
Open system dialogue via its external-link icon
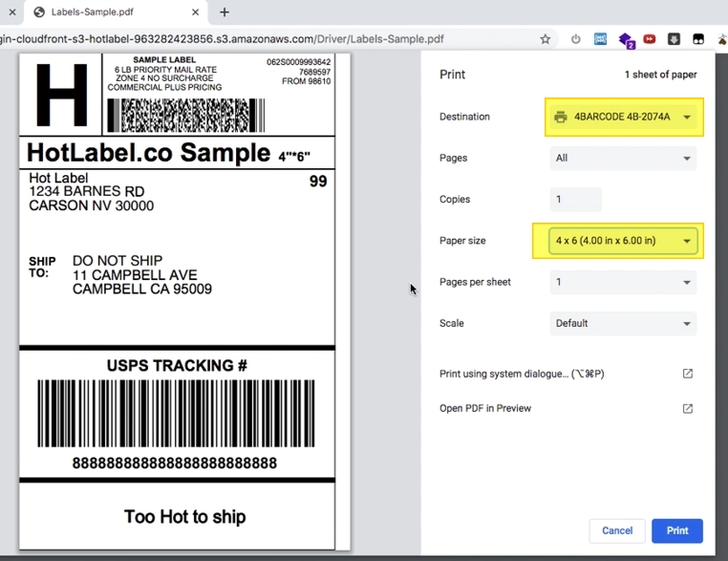pos(687,374)
